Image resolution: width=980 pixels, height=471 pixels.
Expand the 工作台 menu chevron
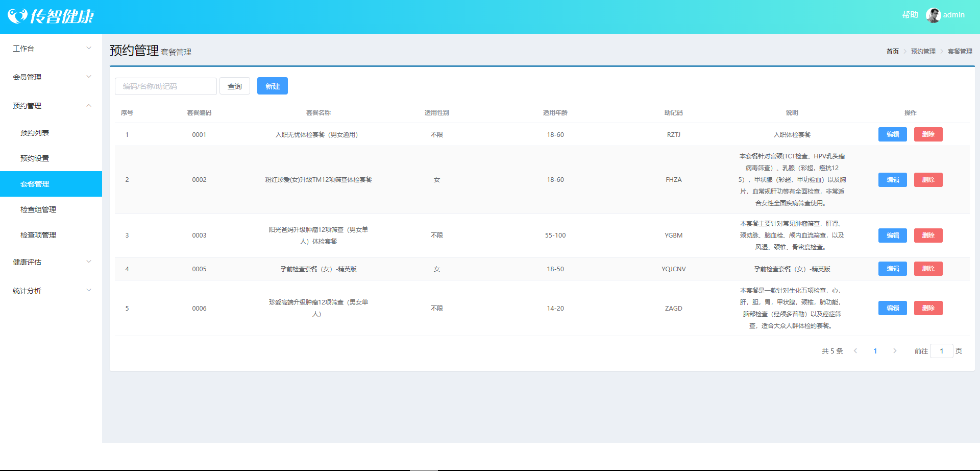point(89,48)
